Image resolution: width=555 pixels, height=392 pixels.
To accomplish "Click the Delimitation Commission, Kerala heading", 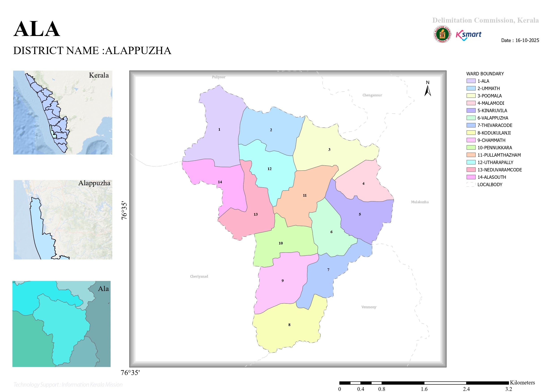I will click(486, 20).
